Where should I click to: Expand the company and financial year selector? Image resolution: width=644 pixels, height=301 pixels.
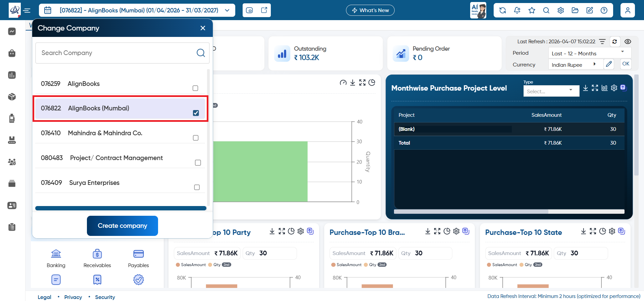pyautogui.click(x=137, y=10)
